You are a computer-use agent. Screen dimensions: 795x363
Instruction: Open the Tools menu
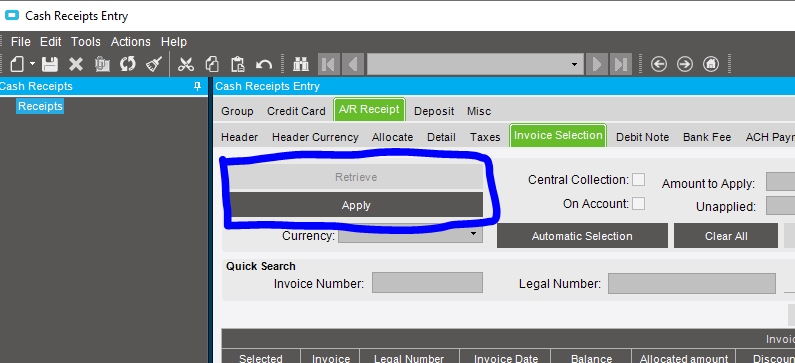(x=86, y=42)
